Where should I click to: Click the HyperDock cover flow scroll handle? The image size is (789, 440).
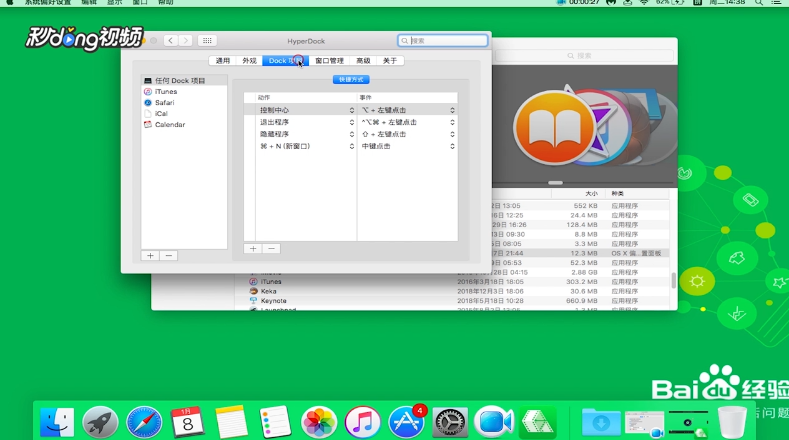pos(556,183)
